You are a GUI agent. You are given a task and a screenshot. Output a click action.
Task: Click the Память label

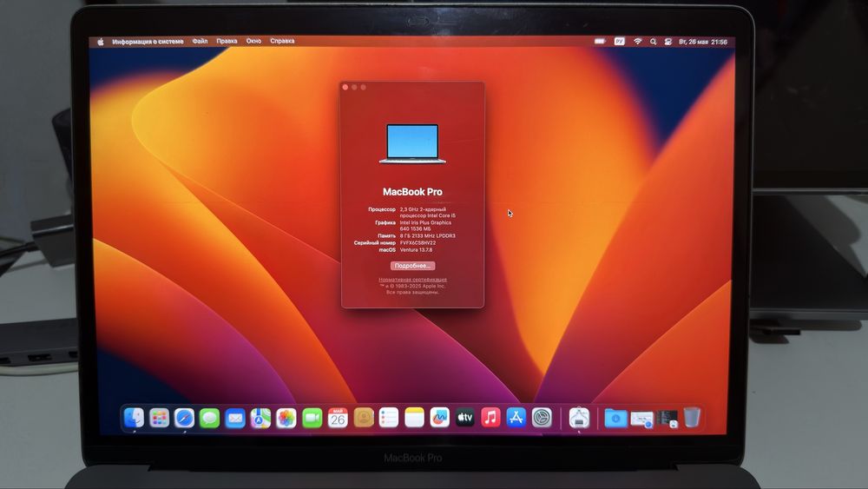pyautogui.click(x=386, y=236)
